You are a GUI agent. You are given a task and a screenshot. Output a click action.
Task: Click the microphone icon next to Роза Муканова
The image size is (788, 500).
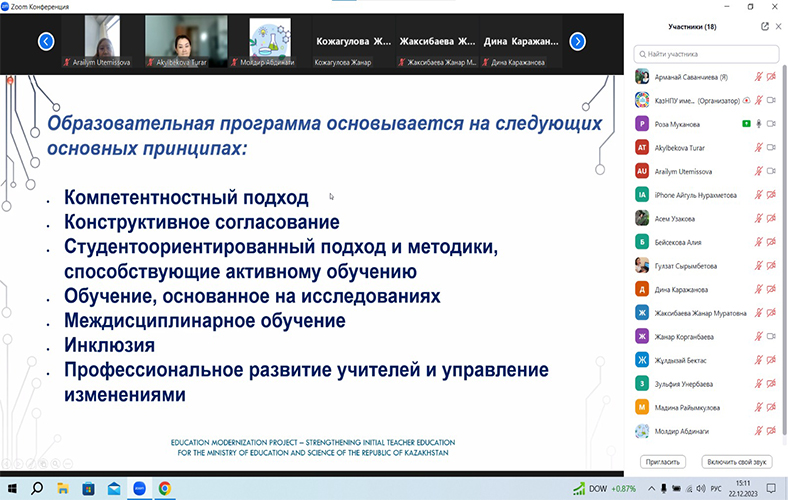[758, 124]
